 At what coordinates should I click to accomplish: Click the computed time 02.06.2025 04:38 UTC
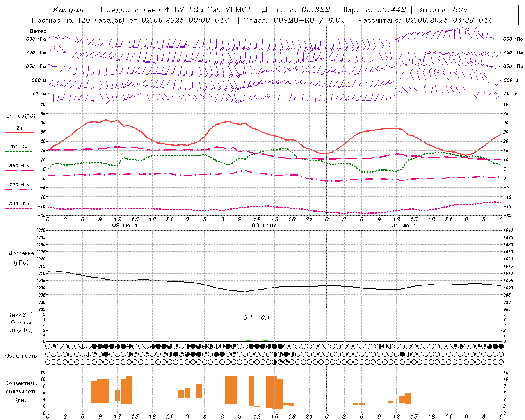click(x=450, y=20)
